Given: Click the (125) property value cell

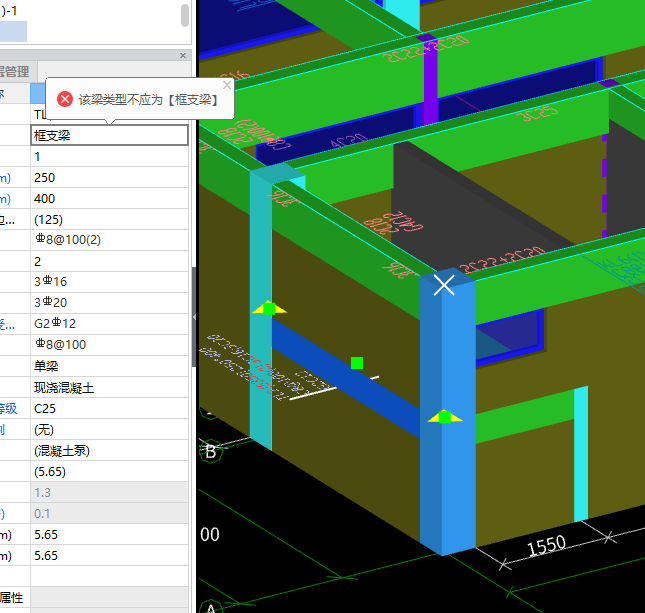Looking at the screenshot, I should tap(109, 220).
